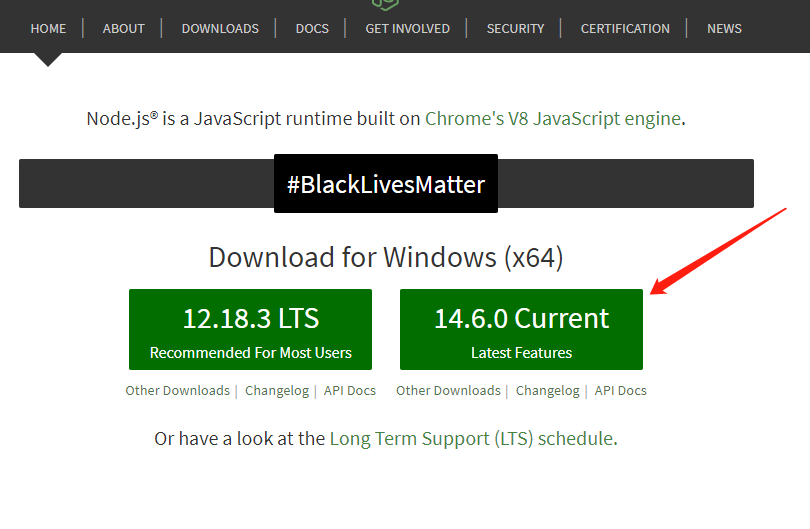Image resolution: width=810 pixels, height=529 pixels.
Task: Open the ABOUT page
Action: [x=124, y=28]
